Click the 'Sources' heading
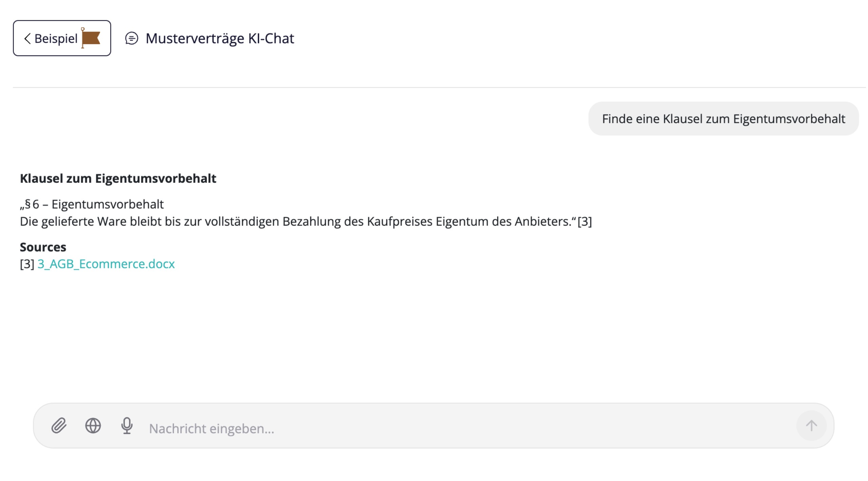Image resolution: width=868 pixels, height=481 pixels. pos(43,247)
